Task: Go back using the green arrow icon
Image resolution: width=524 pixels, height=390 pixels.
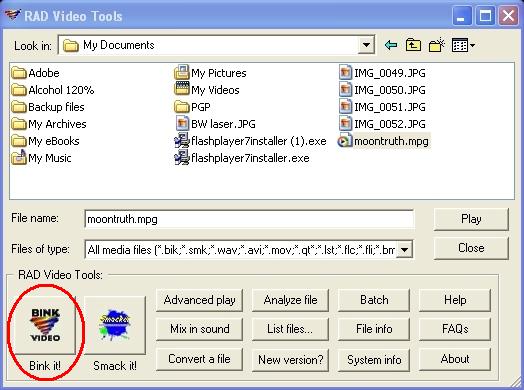Action: 391,45
